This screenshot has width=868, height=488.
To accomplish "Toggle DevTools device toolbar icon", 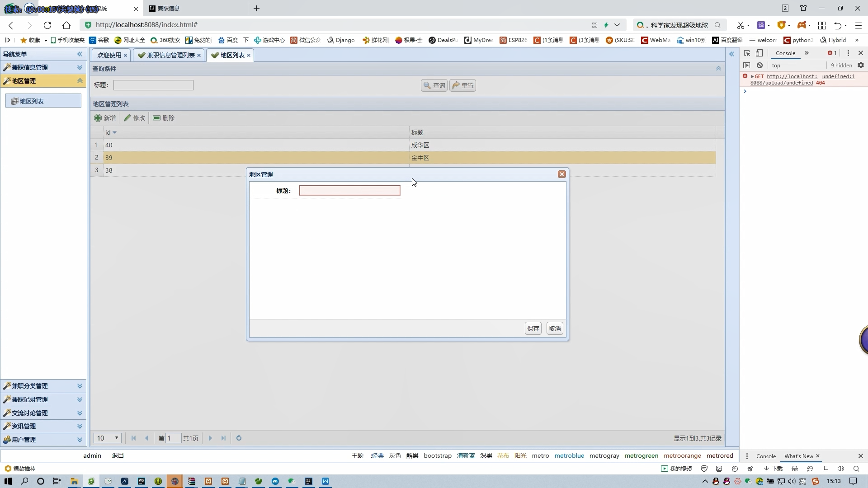I will (759, 53).
